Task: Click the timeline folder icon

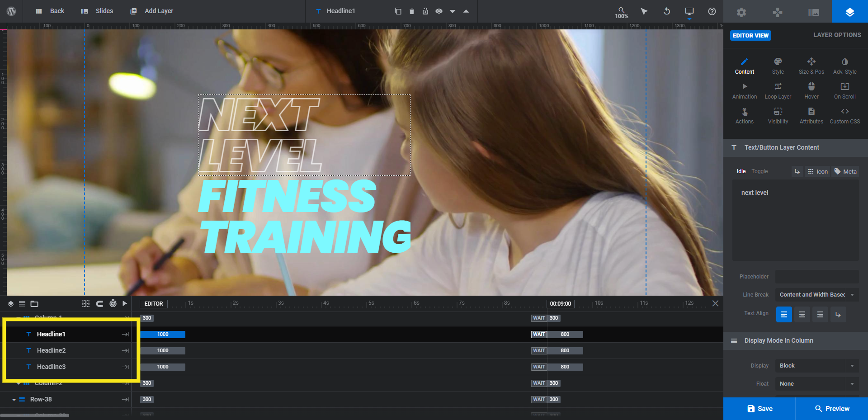Action: click(34, 304)
